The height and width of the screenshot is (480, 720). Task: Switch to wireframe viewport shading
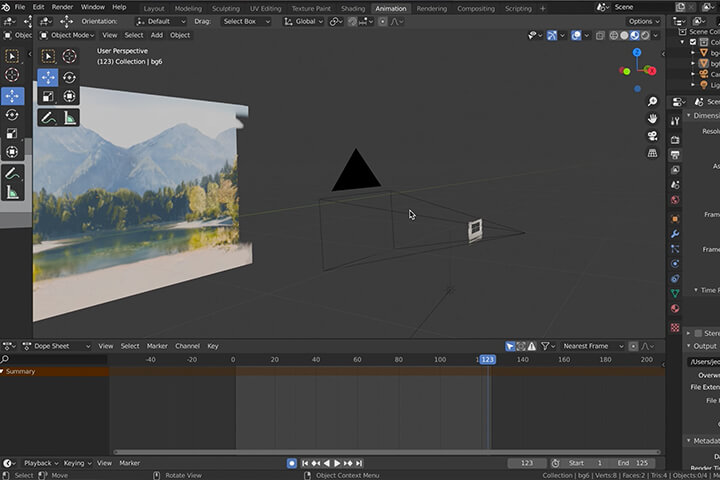(613, 35)
